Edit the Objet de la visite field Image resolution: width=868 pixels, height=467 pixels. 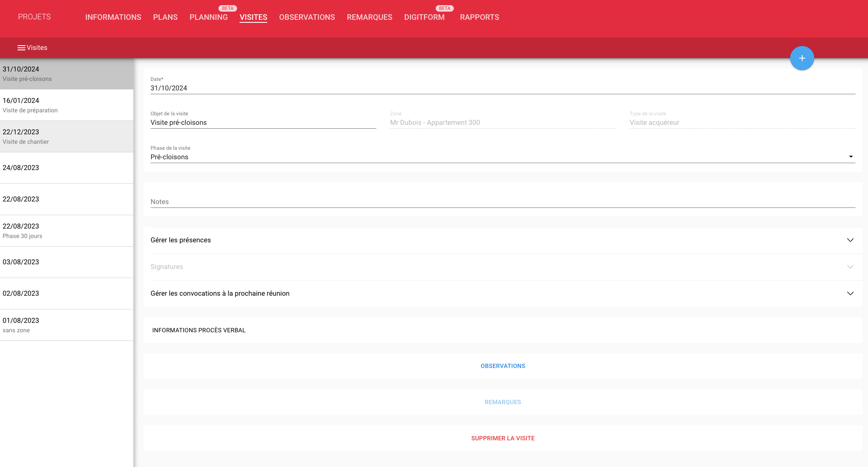[263, 123]
